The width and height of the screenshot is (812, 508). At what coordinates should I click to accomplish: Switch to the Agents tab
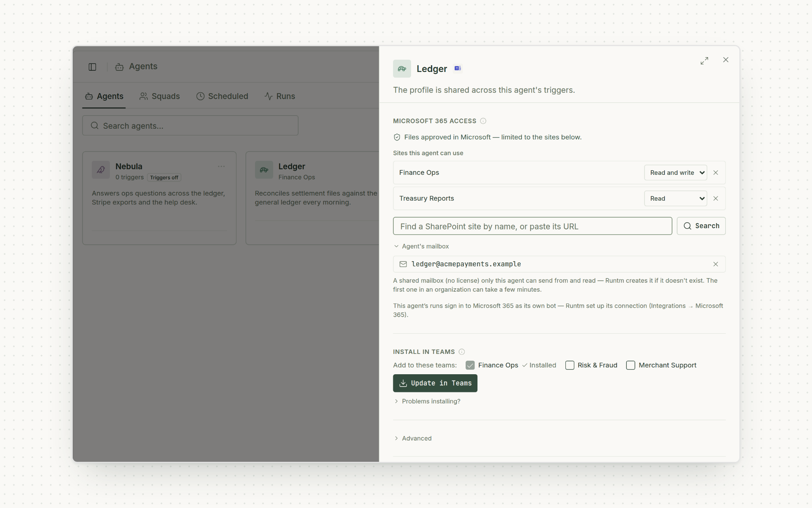point(104,96)
